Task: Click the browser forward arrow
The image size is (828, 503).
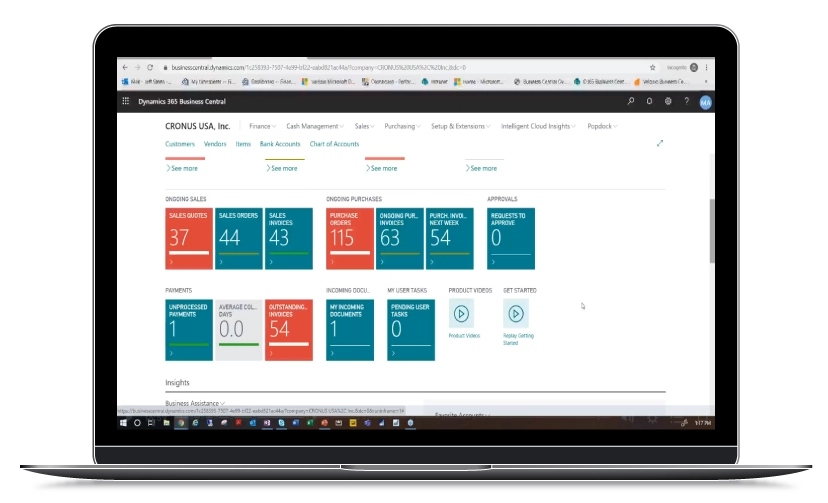Action: [x=137, y=68]
